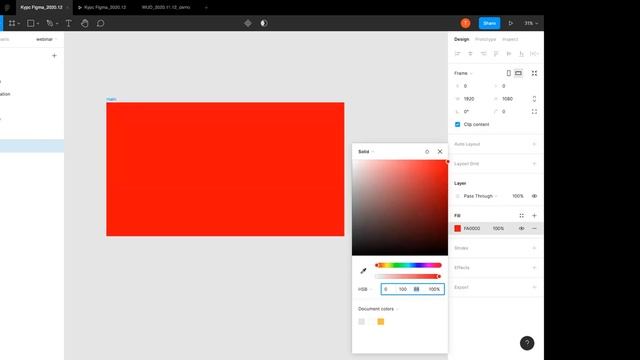Open the HSB color model dropdown
This screenshot has width=640, height=360.
pos(365,289)
